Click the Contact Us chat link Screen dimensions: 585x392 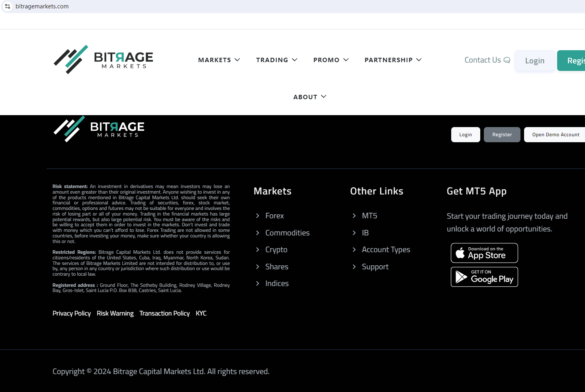(x=487, y=60)
